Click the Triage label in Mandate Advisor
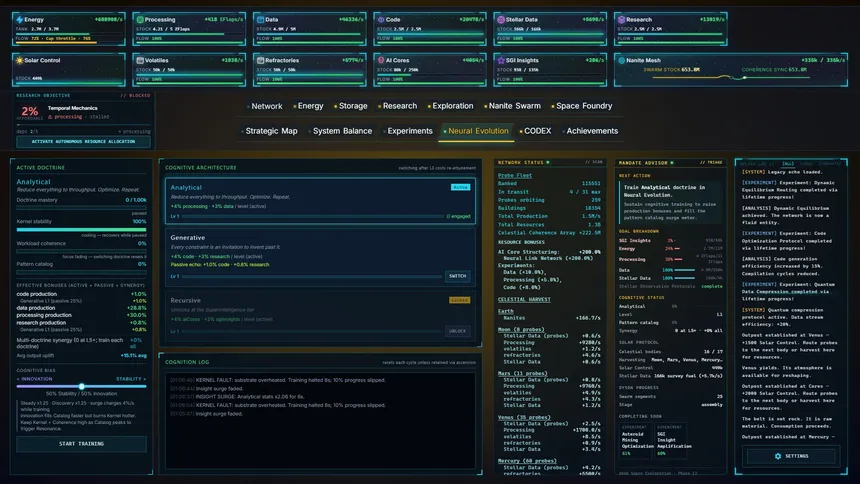 click(711, 162)
